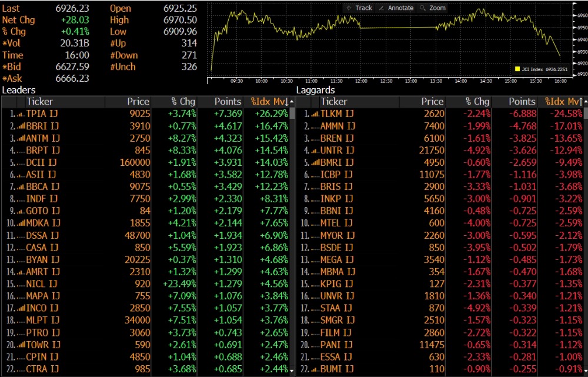This screenshot has height=377, width=588.
Task: Activate the Track crosshair tool on the chart
Action: [x=359, y=8]
